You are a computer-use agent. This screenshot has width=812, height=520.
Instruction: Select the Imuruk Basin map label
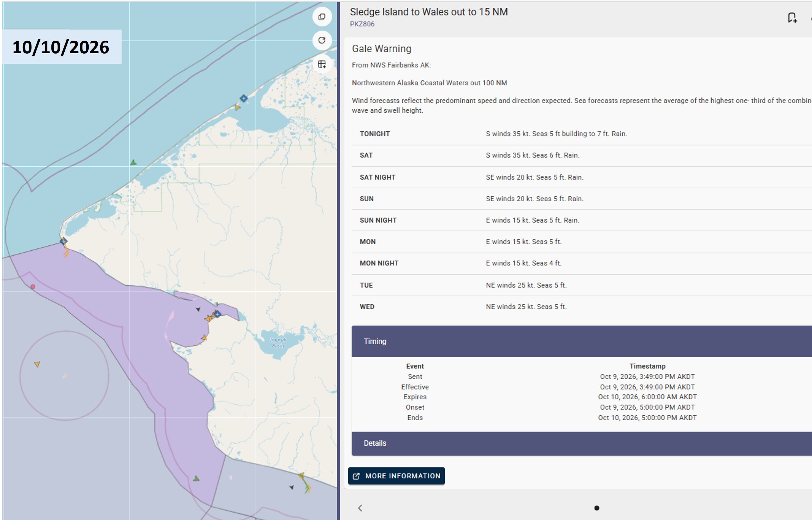(278, 342)
